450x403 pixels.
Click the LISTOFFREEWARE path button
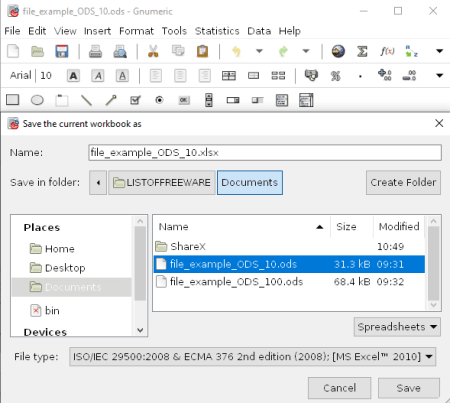click(x=162, y=183)
